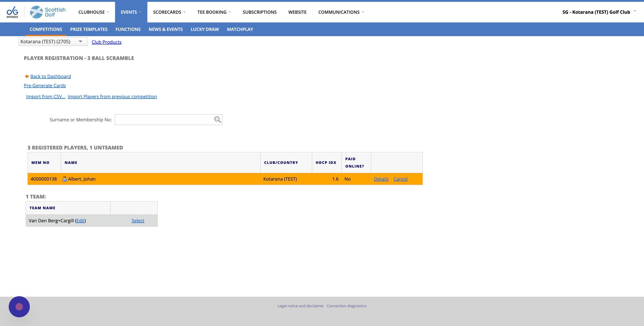Switch to the Prize Templates tab

coord(89,29)
